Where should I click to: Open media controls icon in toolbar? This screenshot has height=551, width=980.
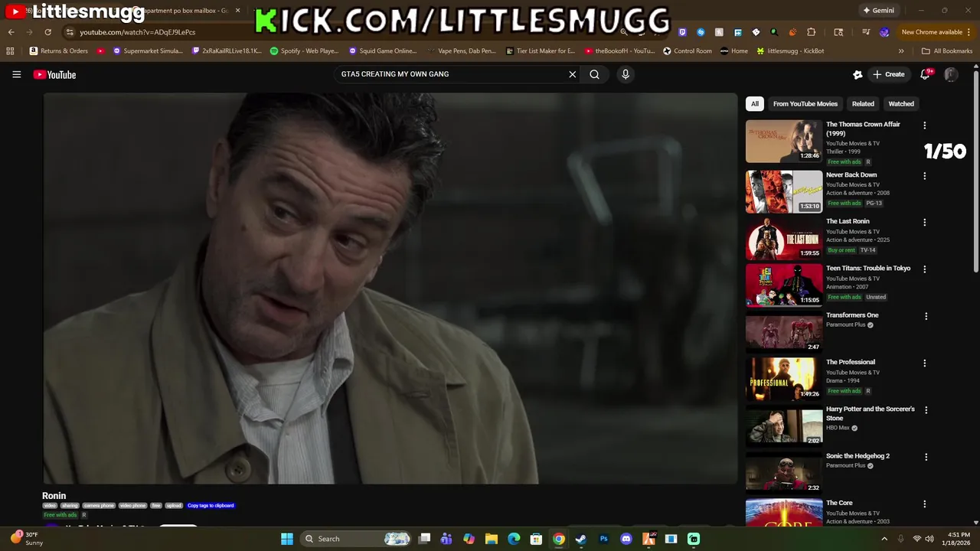(x=866, y=32)
